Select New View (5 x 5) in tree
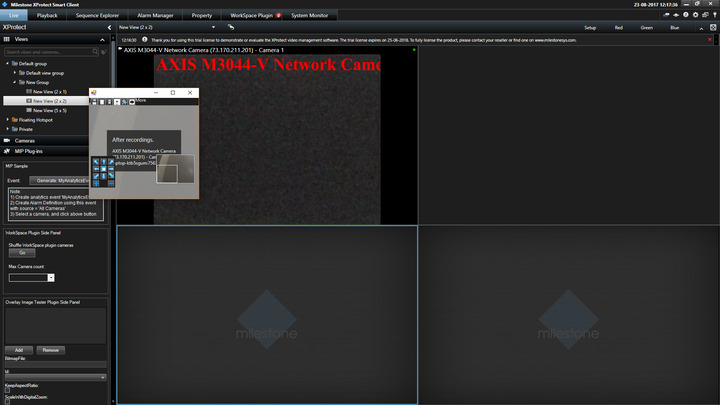The height and width of the screenshot is (405, 720). pos(48,110)
